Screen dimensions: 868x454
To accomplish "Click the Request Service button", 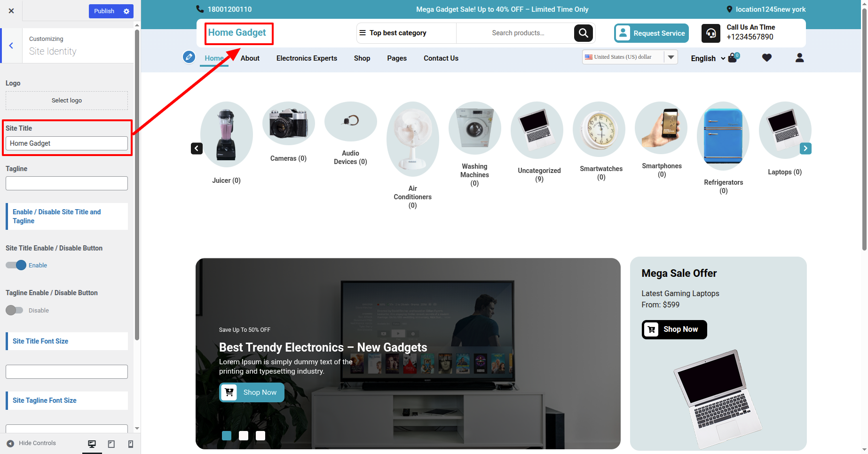I will point(651,33).
